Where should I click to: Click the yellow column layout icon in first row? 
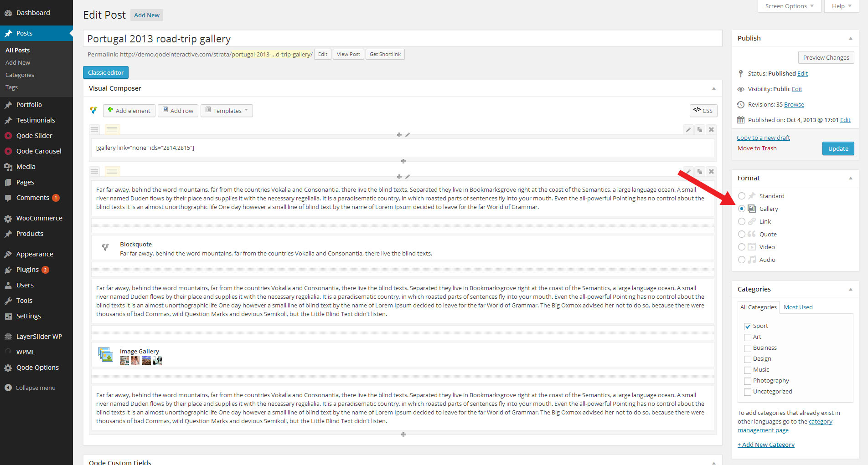[112, 130]
